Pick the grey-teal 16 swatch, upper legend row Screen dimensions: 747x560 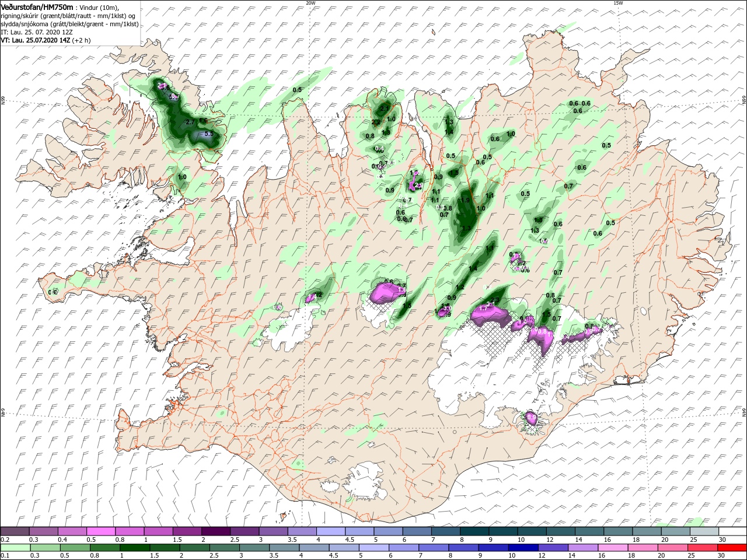pyautogui.click(x=617, y=531)
